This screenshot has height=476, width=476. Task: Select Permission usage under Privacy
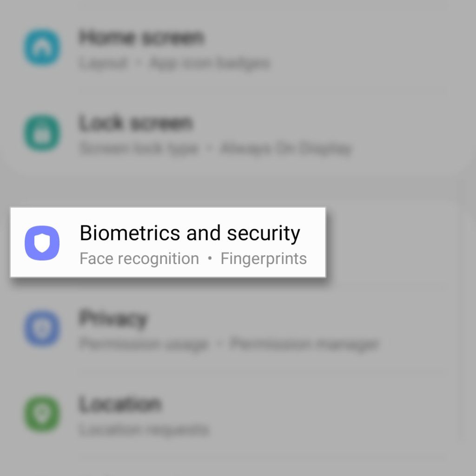pyautogui.click(x=143, y=344)
